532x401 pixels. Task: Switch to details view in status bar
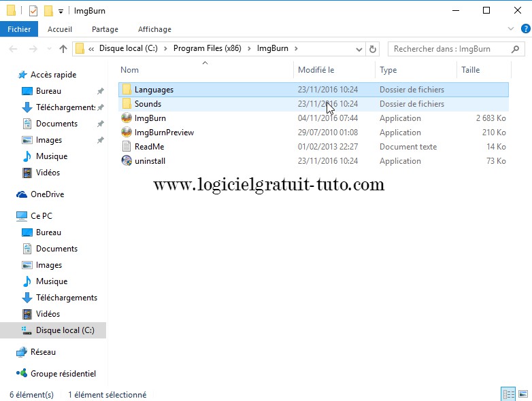(x=508, y=394)
